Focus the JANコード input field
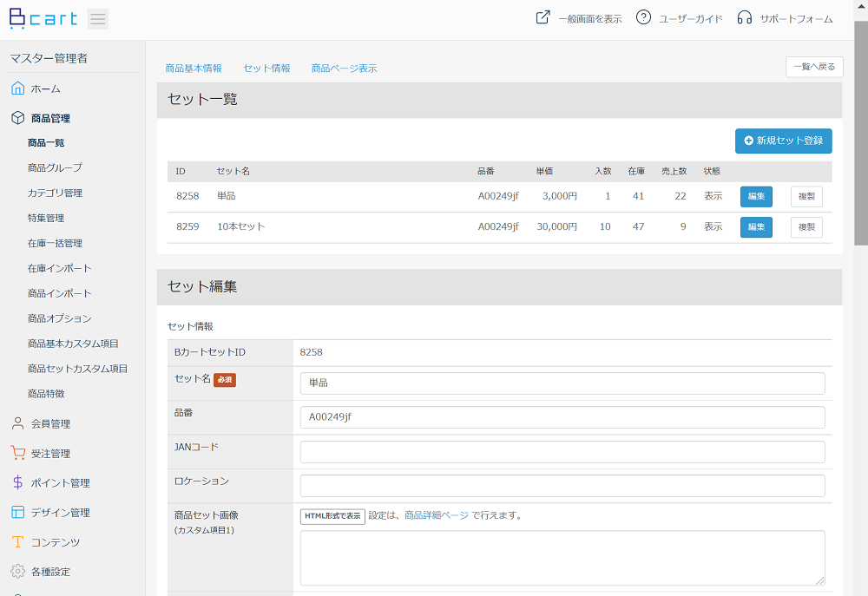This screenshot has height=596, width=868. point(562,452)
